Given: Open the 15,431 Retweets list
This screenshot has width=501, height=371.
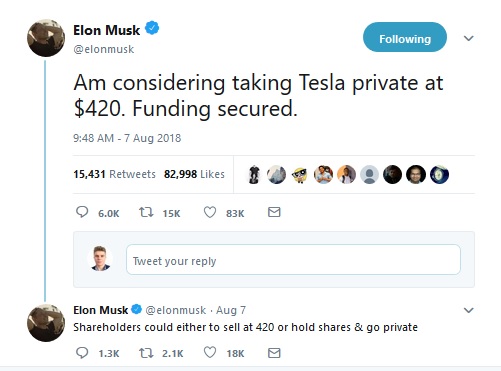Looking at the screenshot, I should coord(114,174).
